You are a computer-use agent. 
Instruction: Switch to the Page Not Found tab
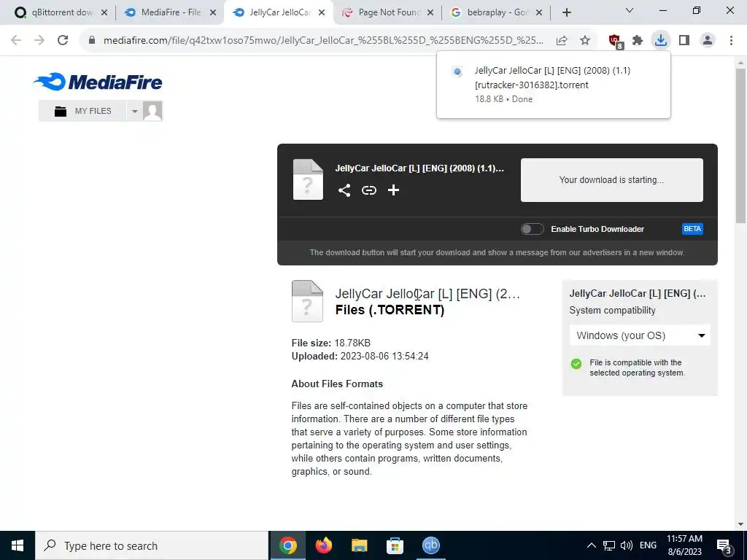click(388, 12)
